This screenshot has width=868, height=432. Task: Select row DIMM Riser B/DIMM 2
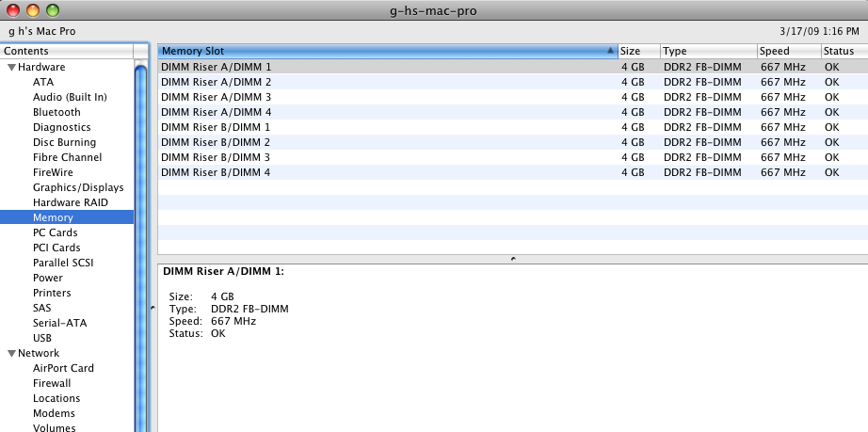(512, 142)
